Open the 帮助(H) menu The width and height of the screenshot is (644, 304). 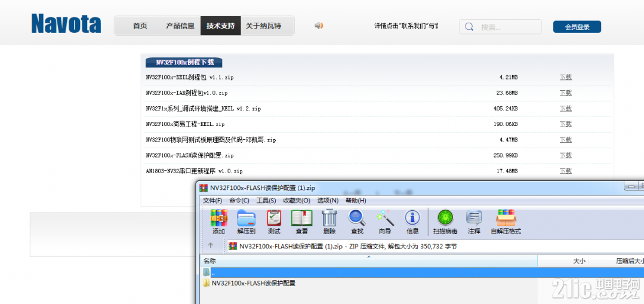point(356,201)
